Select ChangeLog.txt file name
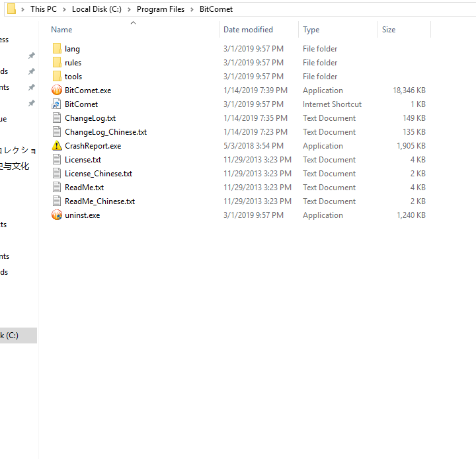Screen dimensions: 476x459 tap(90, 118)
